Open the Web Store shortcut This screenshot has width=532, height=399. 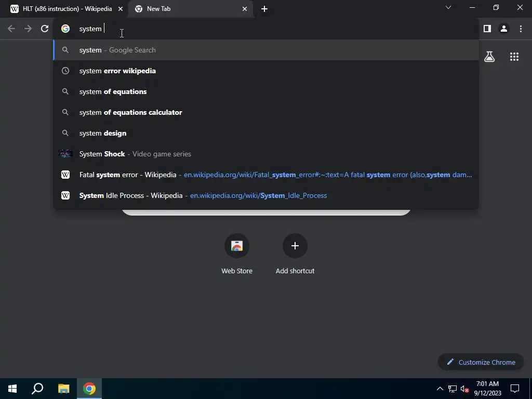(x=237, y=254)
